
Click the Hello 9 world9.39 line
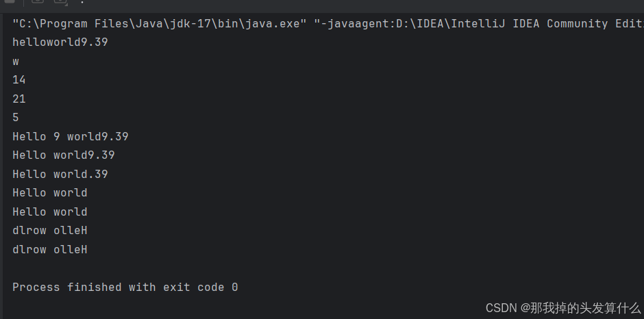[71, 136]
